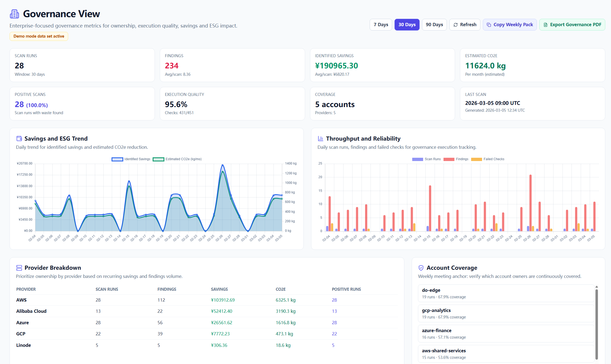Select the 30 Days range
The height and width of the screenshot is (364, 611).
407,25
